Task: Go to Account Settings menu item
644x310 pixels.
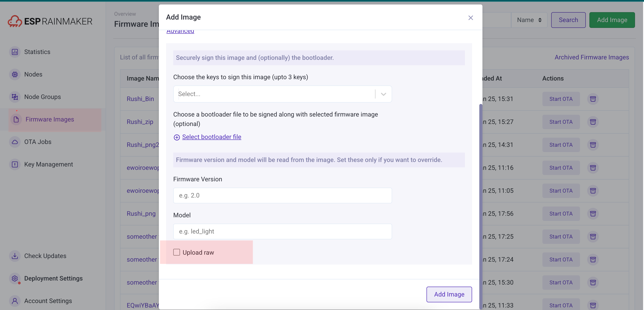Action: [48, 301]
